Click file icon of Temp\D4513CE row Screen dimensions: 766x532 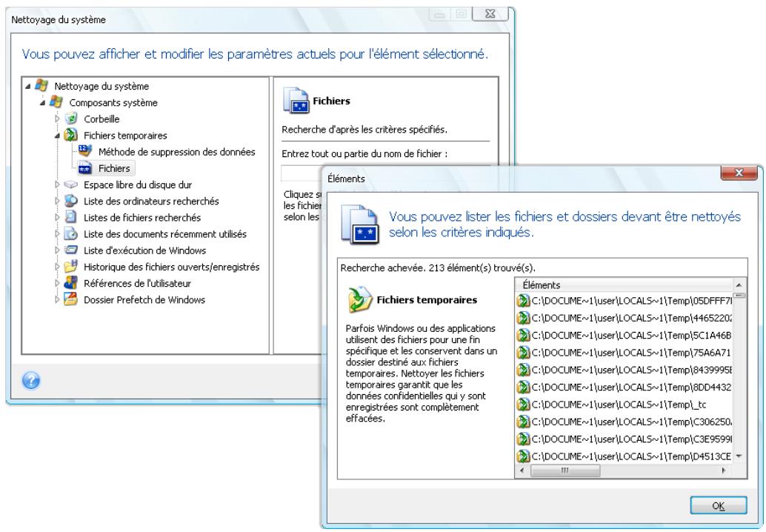pos(523,456)
